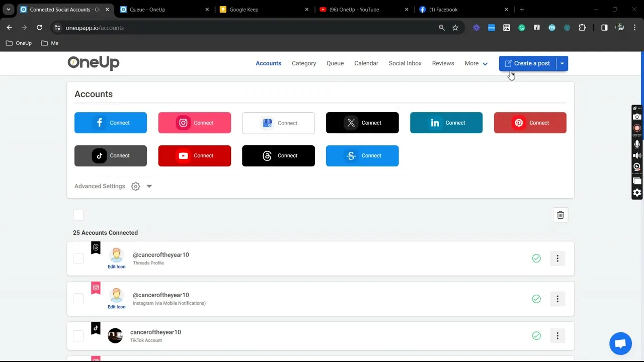
Task: Open the Extensions puzzle icon
Action: tap(582, 28)
